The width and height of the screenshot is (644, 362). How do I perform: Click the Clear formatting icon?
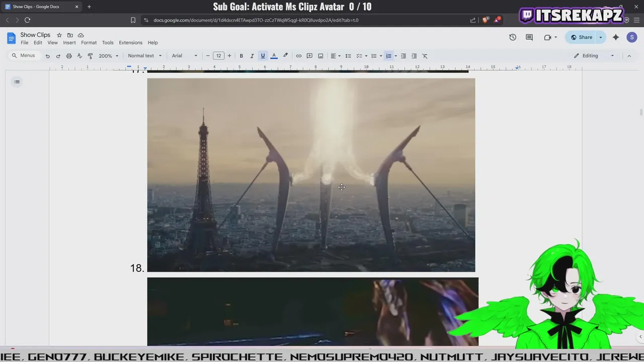[x=425, y=56]
